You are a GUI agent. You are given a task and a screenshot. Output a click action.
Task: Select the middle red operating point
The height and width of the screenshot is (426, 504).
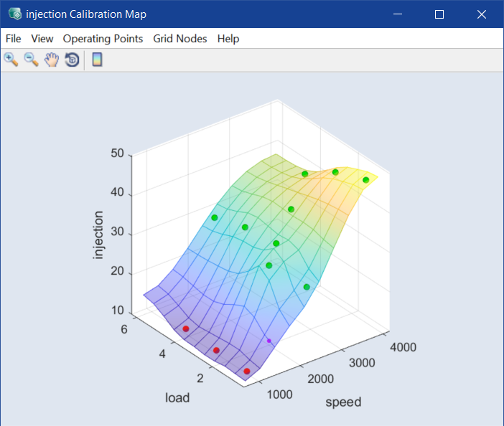coord(216,350)
